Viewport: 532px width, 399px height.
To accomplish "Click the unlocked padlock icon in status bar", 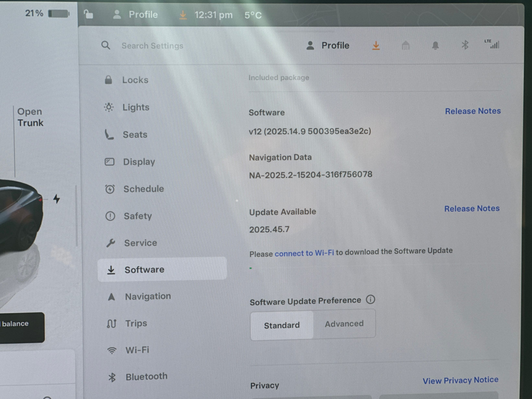I will [88, 14].
